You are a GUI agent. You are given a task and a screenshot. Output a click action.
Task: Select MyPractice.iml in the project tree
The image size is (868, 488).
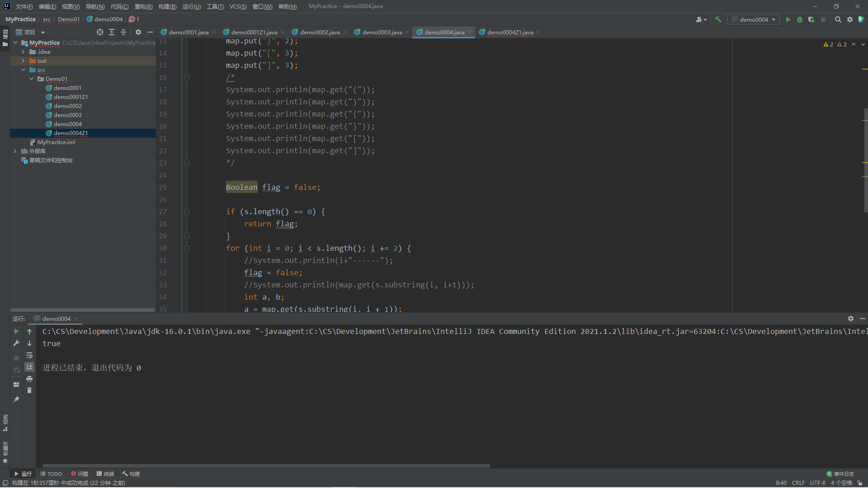(x=56, y=142)
